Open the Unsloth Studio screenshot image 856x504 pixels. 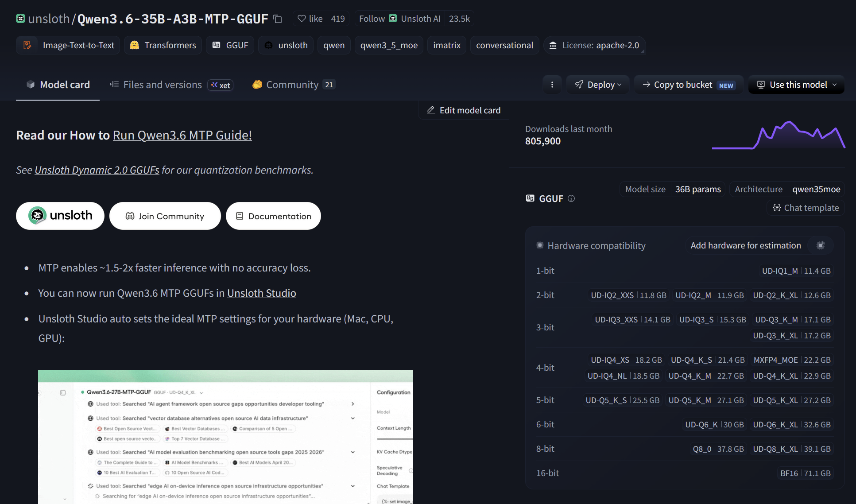click(225, 437)
